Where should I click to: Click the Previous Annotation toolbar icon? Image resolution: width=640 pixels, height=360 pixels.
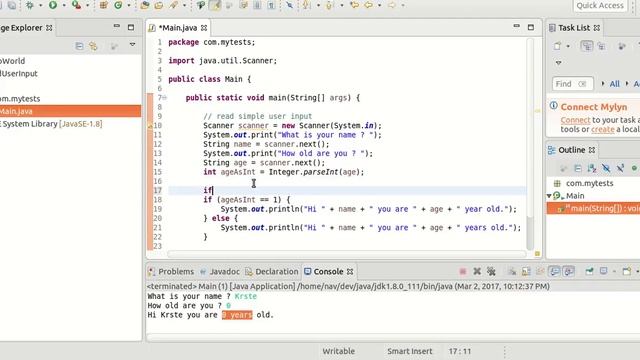click(329, 5)
